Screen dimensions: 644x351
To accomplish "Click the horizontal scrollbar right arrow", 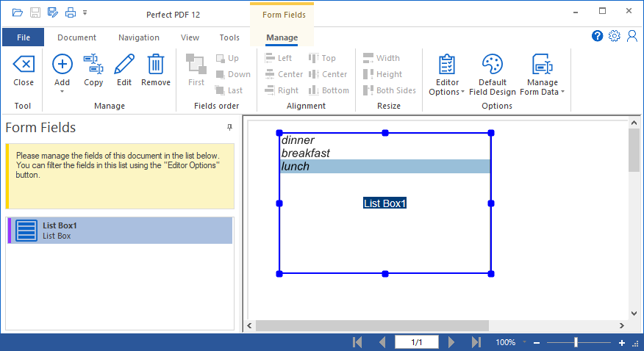I will (622, 325).
